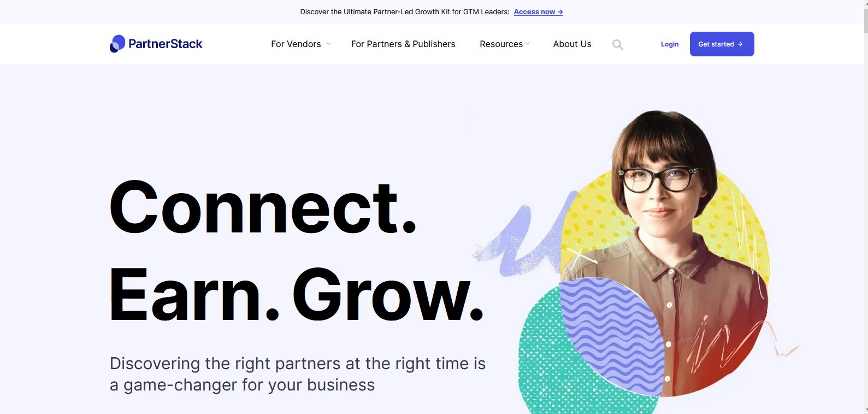Click the arrow after Access now
The image size is (868, 414).
pyautogui.click(x=560, y=11)
